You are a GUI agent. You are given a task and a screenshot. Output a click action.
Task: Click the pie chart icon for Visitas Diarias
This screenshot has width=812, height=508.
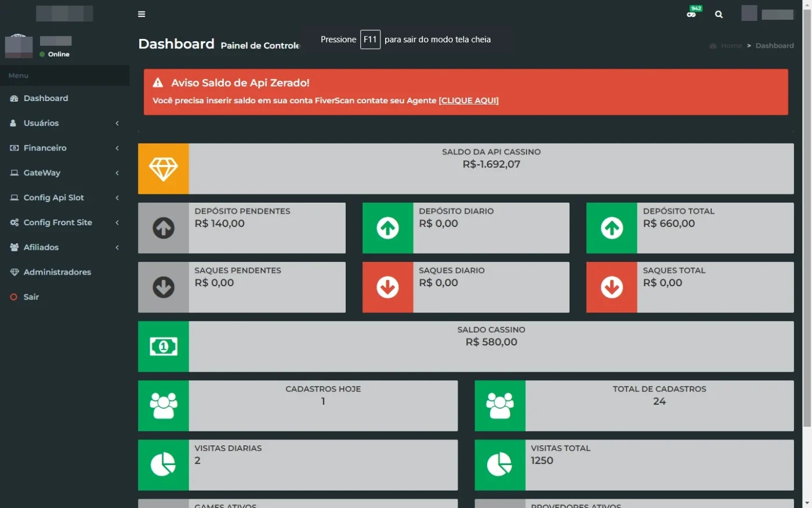[164, 465]
